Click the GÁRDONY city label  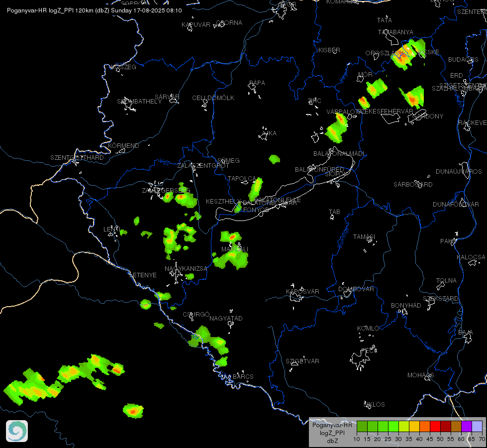[x=428, y=116]
